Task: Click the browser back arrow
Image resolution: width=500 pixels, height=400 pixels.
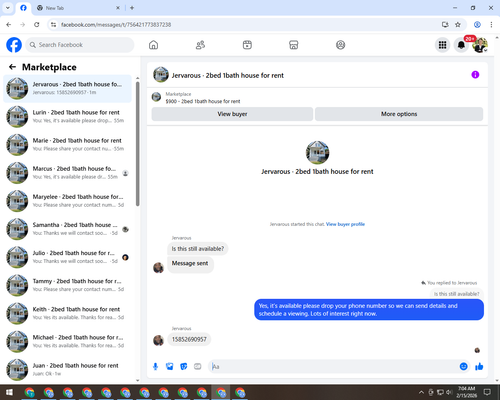Action: pos(9,25)
